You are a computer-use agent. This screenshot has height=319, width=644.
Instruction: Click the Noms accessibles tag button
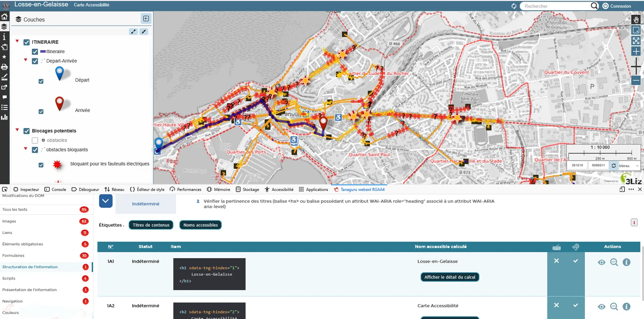200,225
